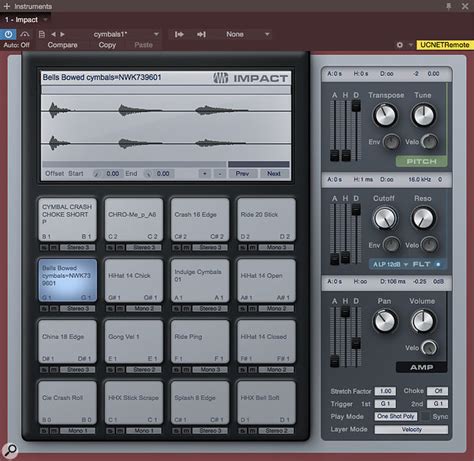Image resolution: width=474 pixels, height=461 pixels.
Task: Open output selector Stereo 3 under Bells Bowed pad
Action: pyautogui.click(x=77, y=309)
